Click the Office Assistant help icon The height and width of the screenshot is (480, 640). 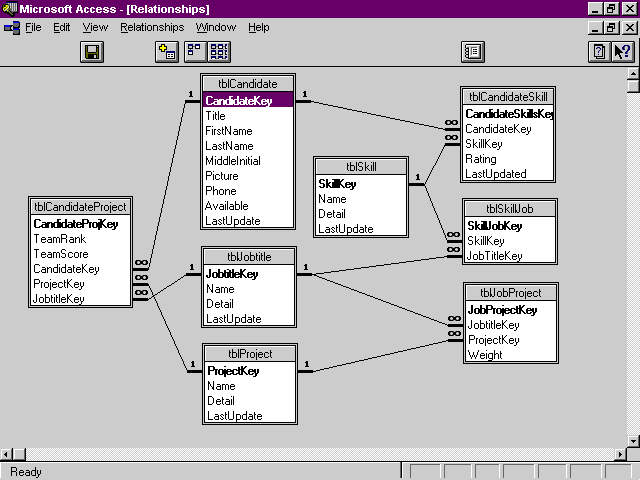(x=599, y=52)
